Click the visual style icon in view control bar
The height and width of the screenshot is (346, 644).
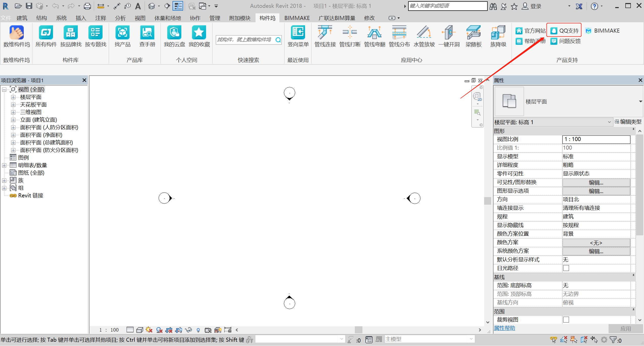[140, 330]
